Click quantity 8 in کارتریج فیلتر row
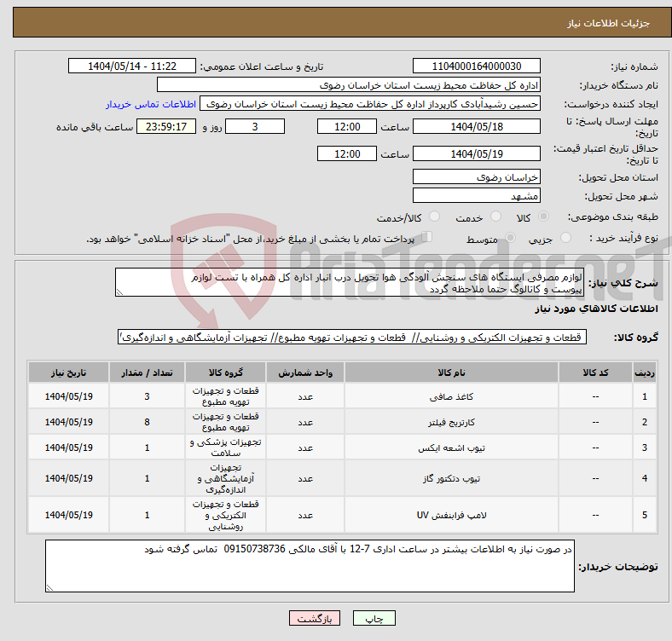 coord(147,422)
